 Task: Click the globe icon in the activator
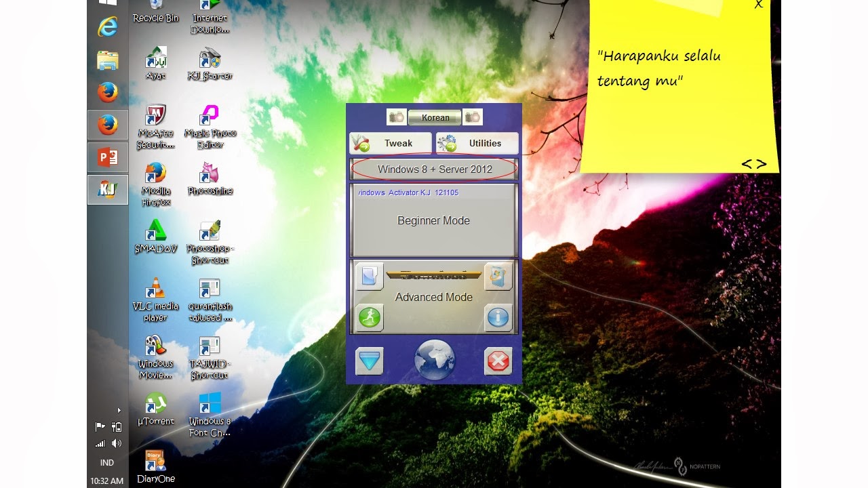[x=435, y=361]
